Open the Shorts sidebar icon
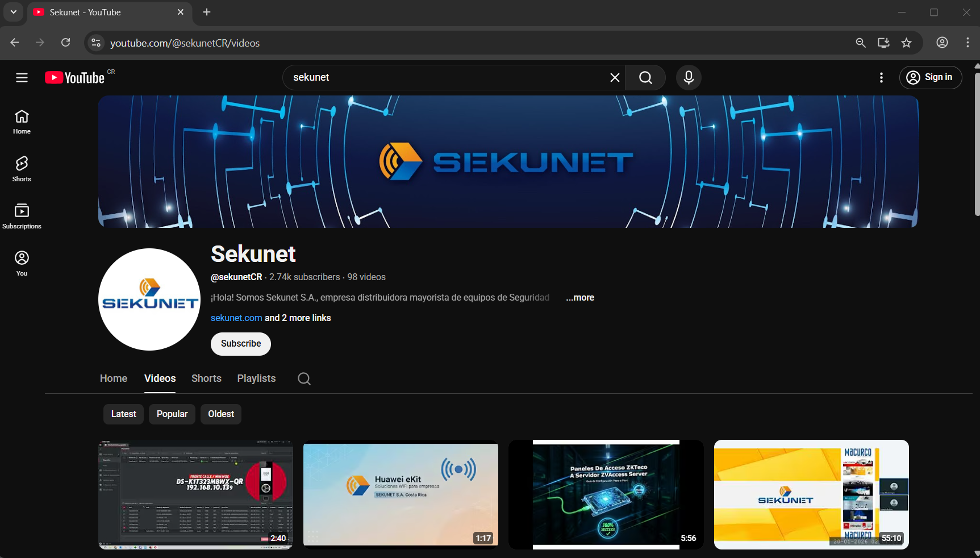 [22, 169]
